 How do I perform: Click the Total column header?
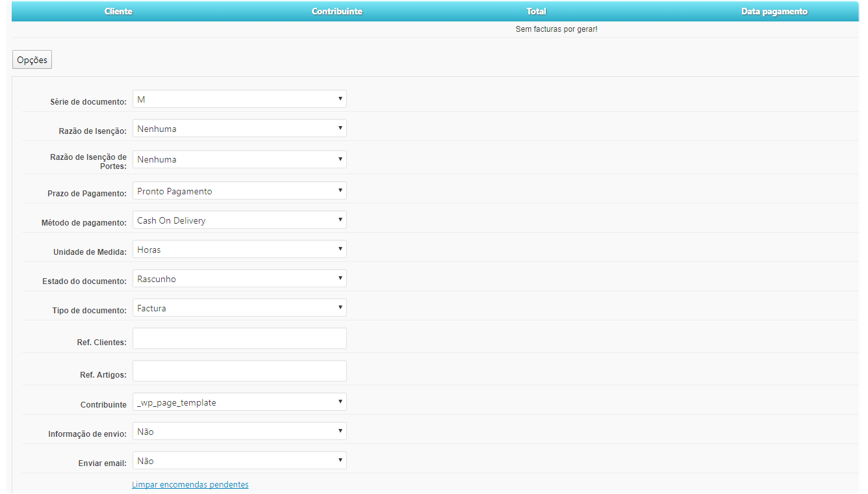click(537, 12)
